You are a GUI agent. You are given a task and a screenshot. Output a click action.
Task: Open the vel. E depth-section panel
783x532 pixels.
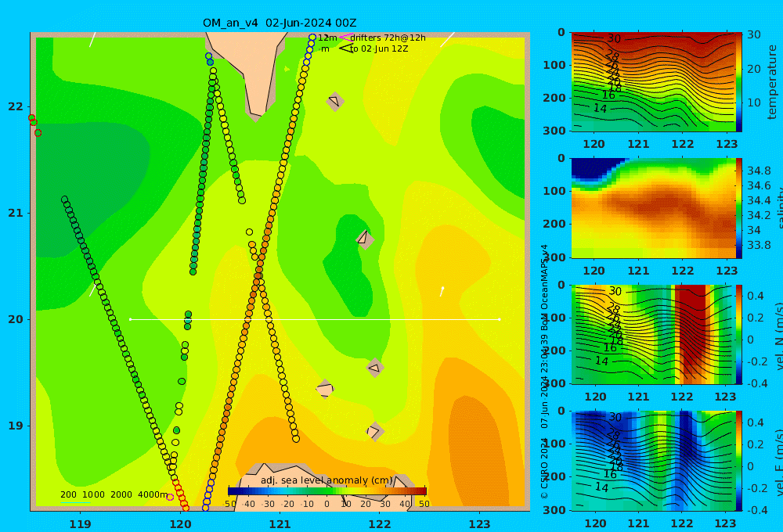click(x=653, y=461)
